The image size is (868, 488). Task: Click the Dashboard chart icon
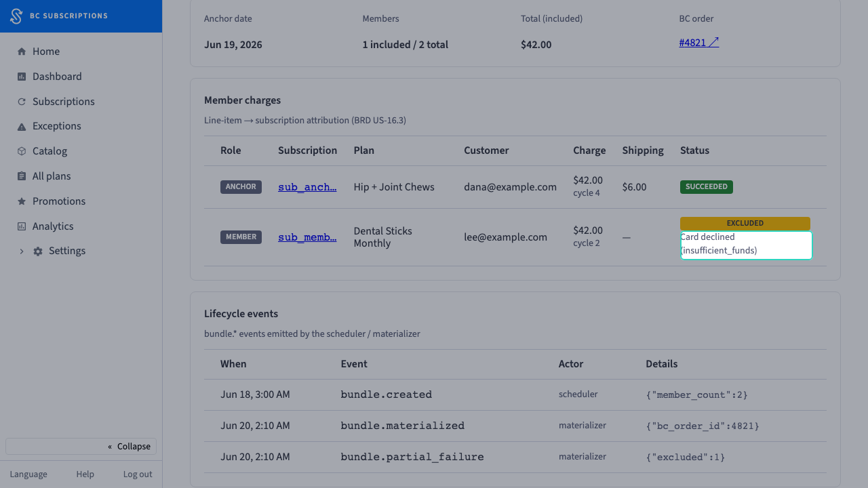22,77
